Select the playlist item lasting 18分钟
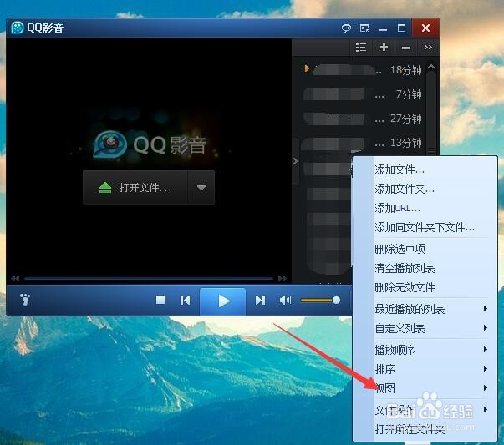The image size is (504, 445). [x=362, y=69]
